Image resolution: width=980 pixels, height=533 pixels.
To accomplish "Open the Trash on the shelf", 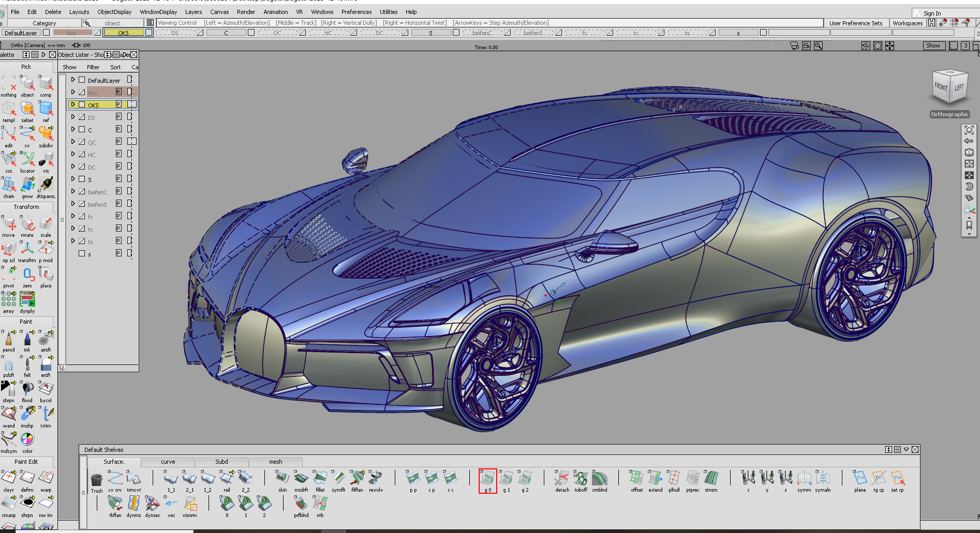I will [96, 480].
